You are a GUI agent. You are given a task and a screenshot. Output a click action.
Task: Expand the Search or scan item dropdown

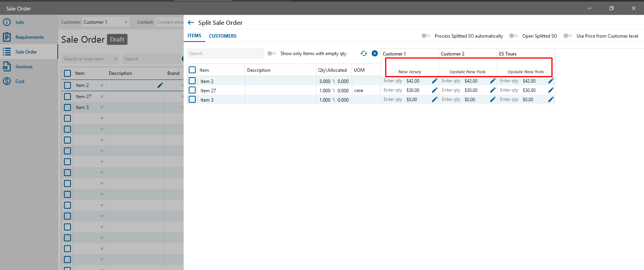pos(115,59)
